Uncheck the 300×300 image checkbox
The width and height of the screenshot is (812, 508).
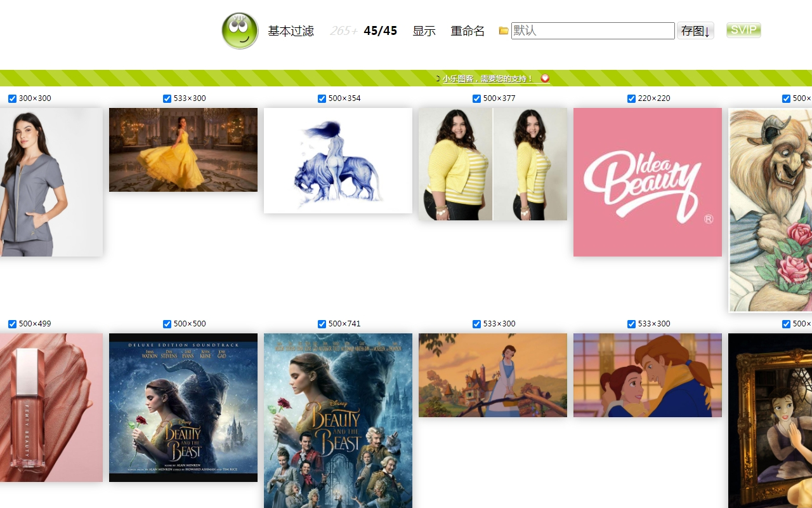coord(11,98)
